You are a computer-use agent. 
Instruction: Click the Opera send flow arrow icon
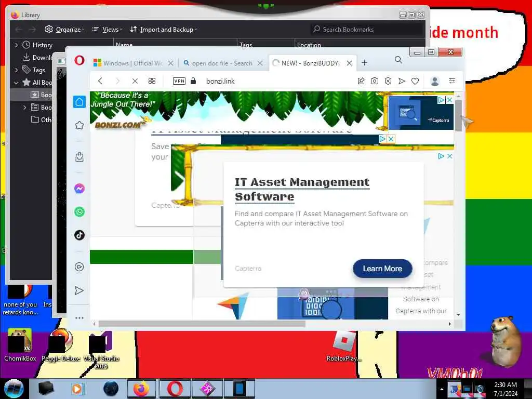coord(402,81)
